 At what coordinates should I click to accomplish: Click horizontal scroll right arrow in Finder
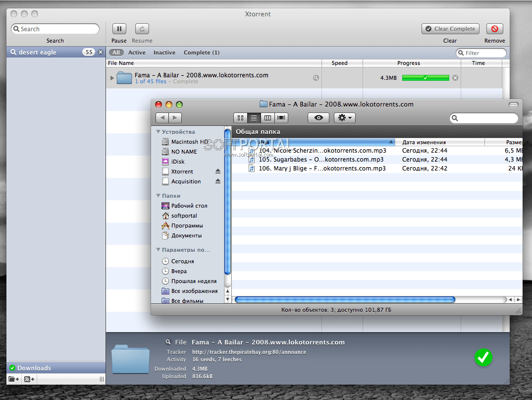[518, 299]
